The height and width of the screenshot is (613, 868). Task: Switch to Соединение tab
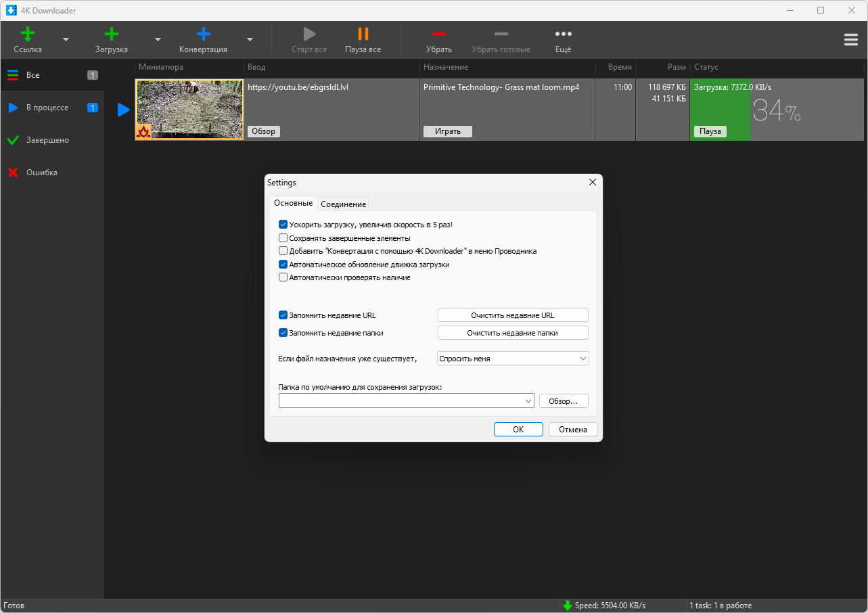[343, 204]
